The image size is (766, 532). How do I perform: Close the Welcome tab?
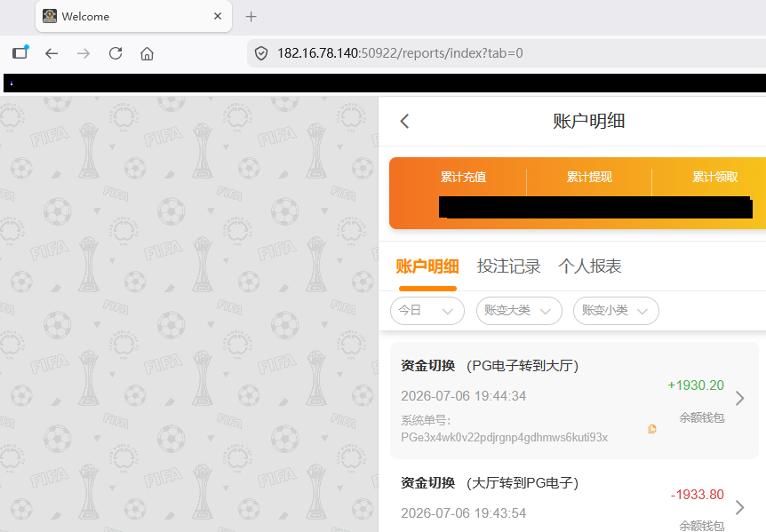[218, 16]
